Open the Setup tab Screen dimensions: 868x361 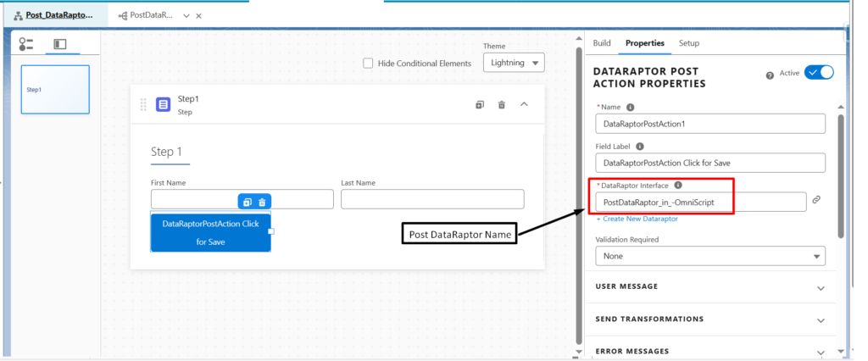tap(689, 43)
